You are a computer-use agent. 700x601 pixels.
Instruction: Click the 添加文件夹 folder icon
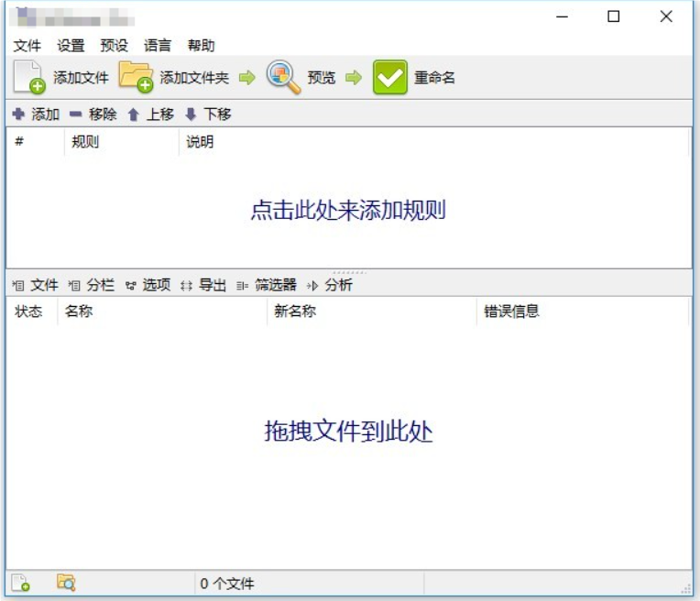point(136,77)
